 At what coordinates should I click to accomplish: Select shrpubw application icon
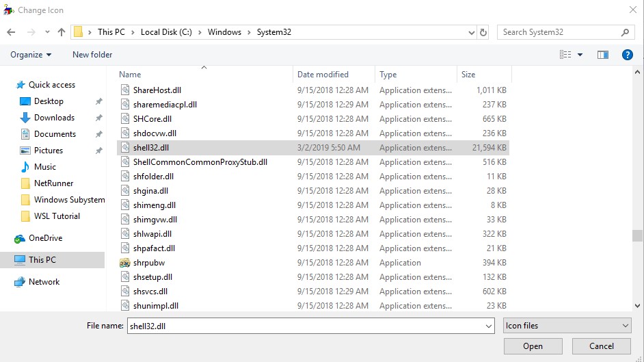point(125,263)
